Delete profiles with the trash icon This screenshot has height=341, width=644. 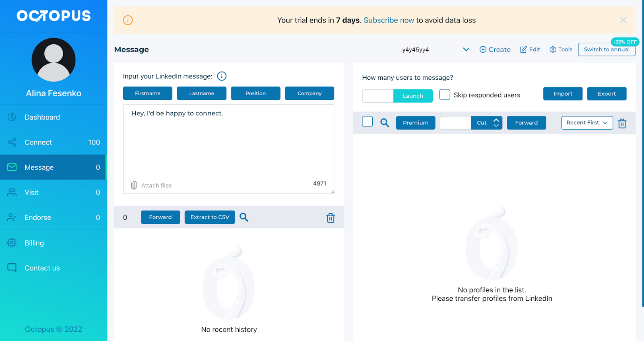point(622,123)
